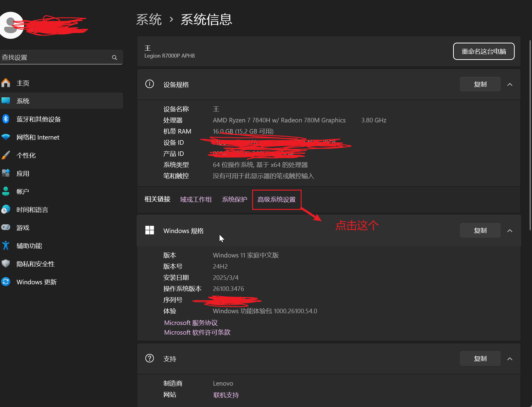
Task: Click the globe clock icon for 时间和语言
Action: pyautogui.click(x=6, y=209)
